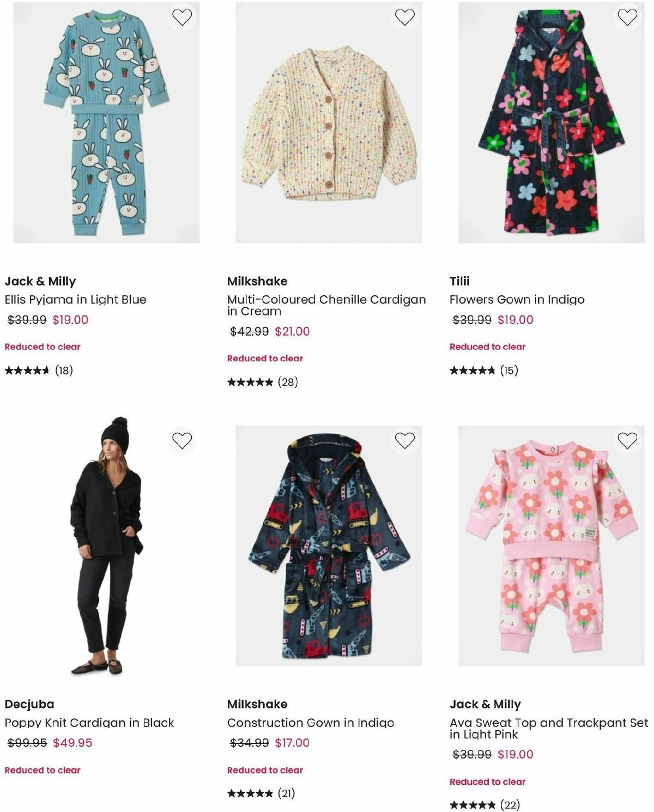The width and height of the screenshot is (654, 812).
Task: Open Ellis Pyjama in Light Blue product page
Action: click(75, 299)
